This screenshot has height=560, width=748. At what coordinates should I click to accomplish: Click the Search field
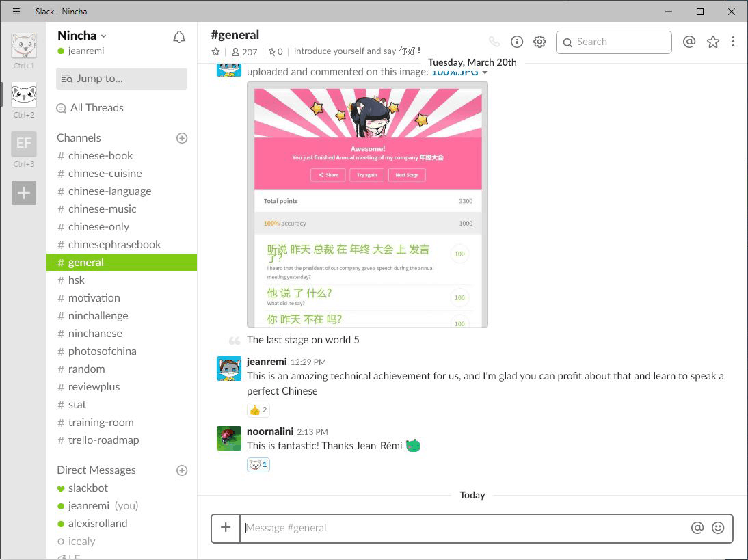[614, 42]
